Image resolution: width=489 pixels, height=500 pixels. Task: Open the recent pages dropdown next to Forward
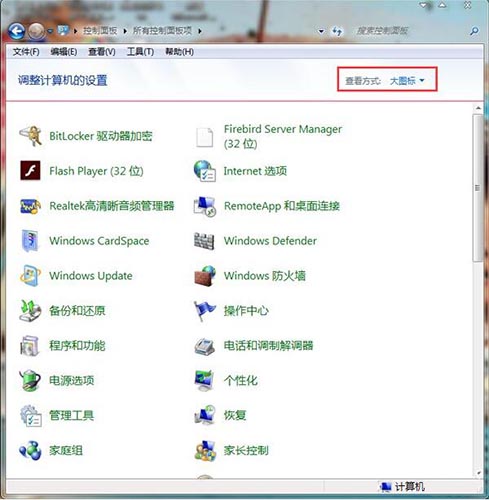(50, 31)
